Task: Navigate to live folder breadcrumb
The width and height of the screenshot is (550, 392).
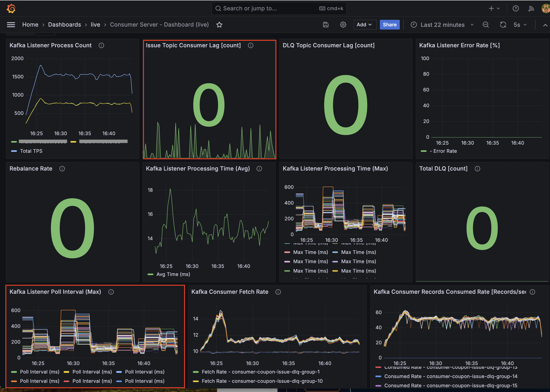Action: pyautogui.click(x=95, y=25)
